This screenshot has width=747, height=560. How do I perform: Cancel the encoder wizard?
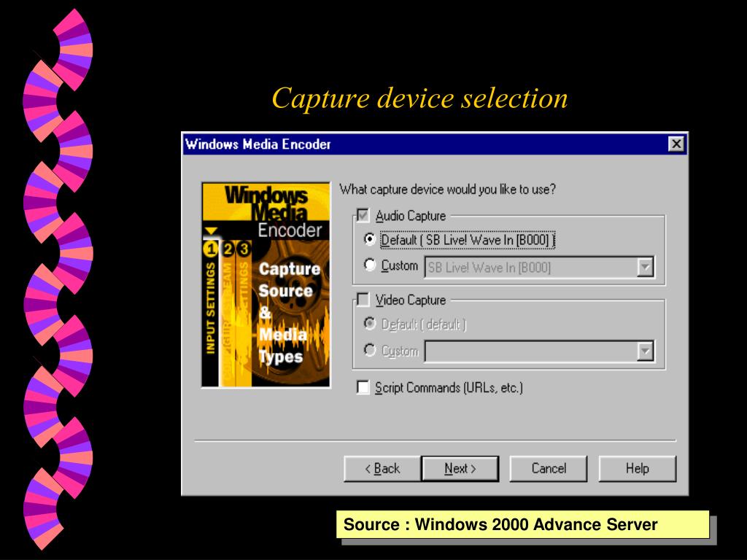click(549, 469)
